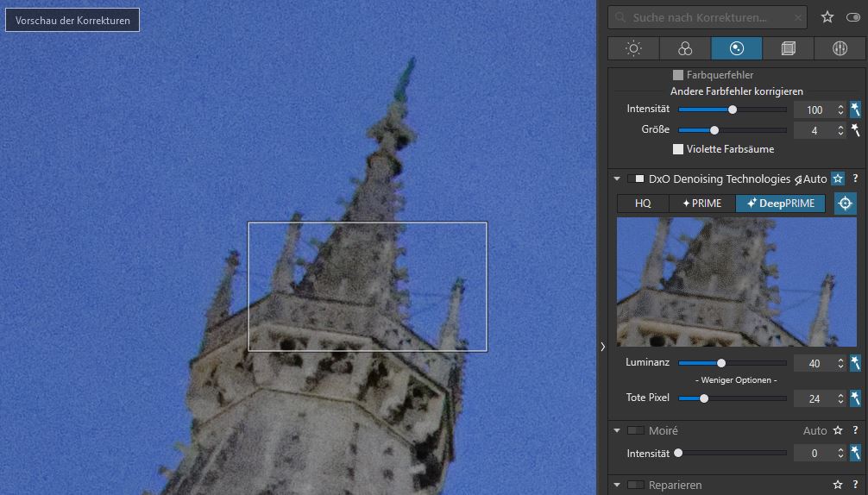
Task: Switch to PRIME denoising mode
Action: [x=701, y=204]
